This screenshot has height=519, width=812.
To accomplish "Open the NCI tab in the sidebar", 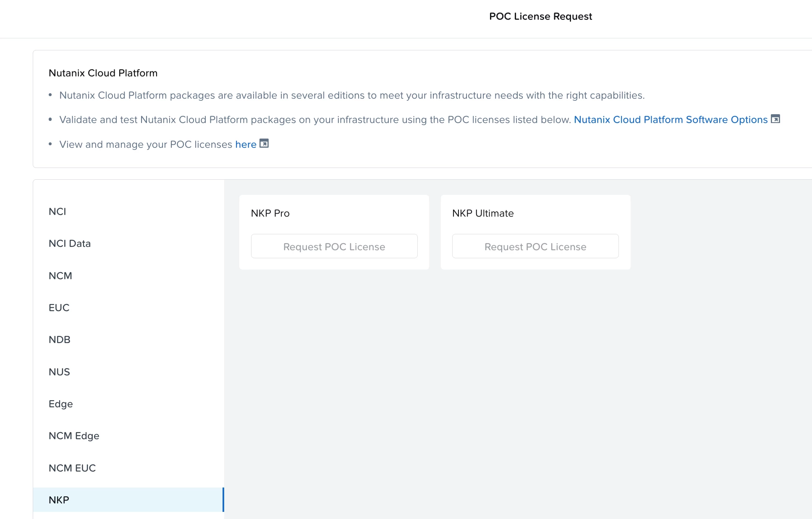I will (128, 212).
